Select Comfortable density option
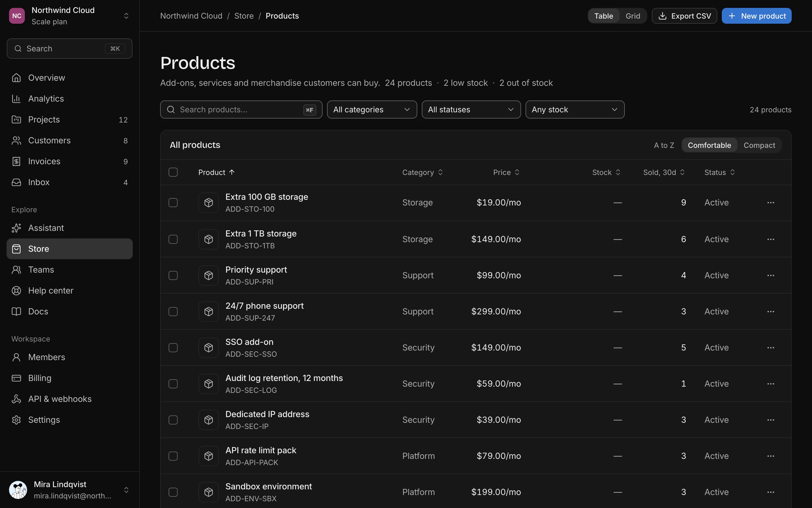The image size is (812, 508). pyautogui.click(x=709, y=145)
